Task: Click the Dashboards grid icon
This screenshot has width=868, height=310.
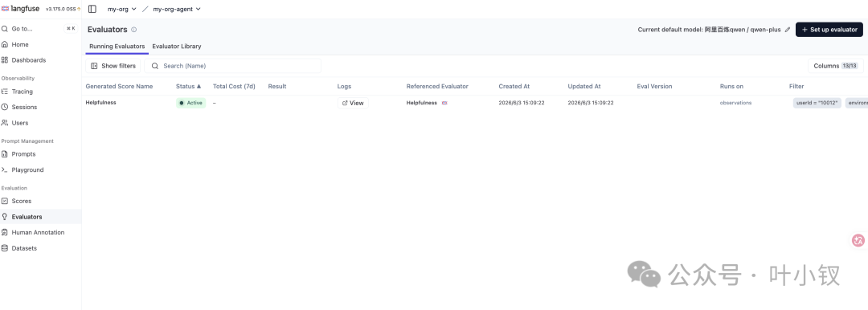Action: tap(5, 59)
